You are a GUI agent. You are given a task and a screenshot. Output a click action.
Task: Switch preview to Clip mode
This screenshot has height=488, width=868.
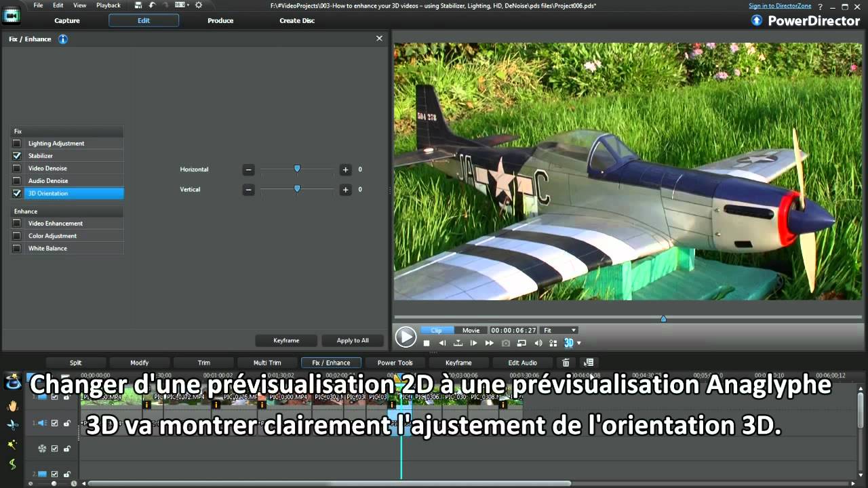pos(436,330)
